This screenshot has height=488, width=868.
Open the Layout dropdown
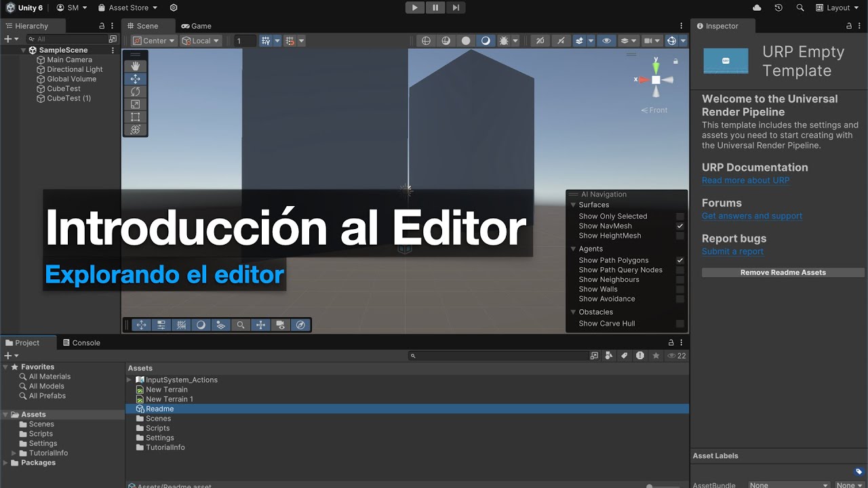click(838, 7)
